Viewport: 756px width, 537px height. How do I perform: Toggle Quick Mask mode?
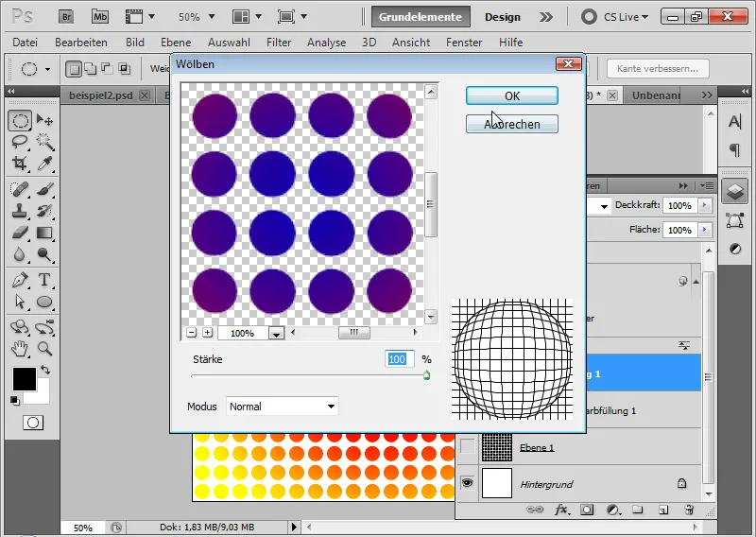tap(33, 423)
